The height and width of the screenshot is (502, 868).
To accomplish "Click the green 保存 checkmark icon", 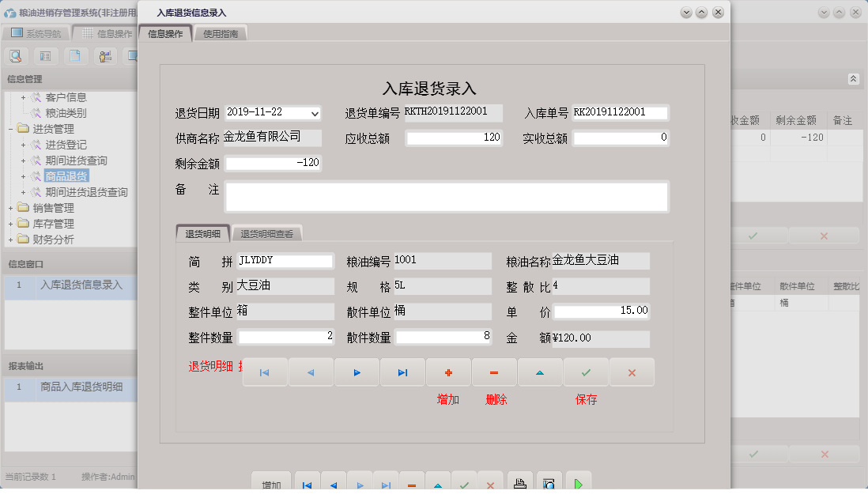I will (x=586, y=372).
